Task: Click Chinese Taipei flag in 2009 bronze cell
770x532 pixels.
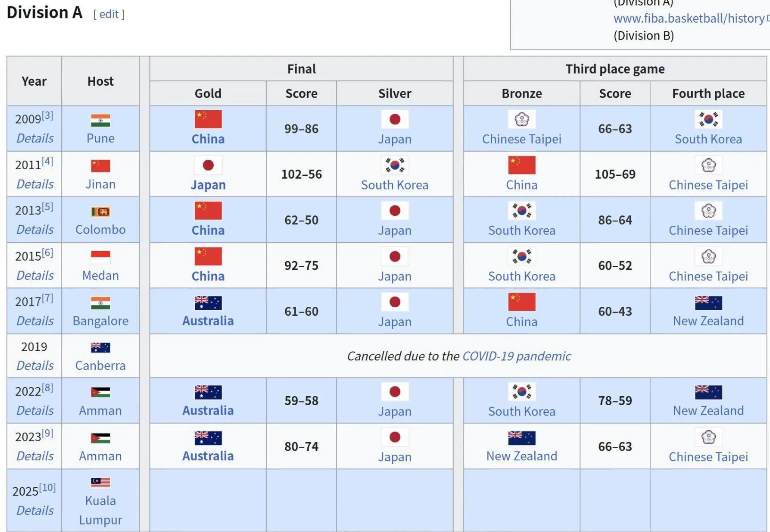Action: (x=522, y=120)
